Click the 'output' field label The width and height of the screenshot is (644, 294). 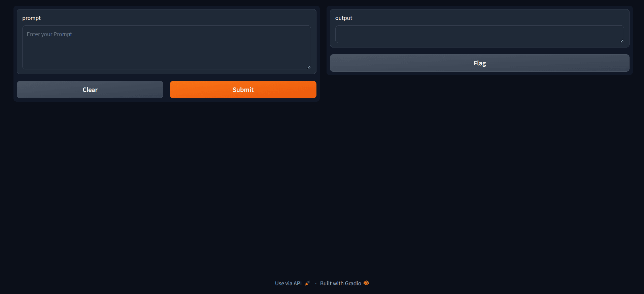click(344, 18)
